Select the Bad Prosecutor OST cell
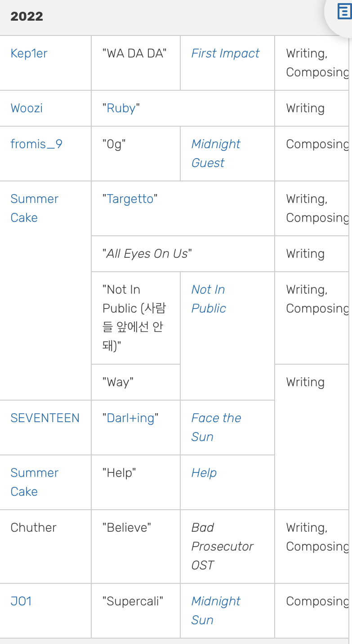This screenshot has height=644, width=352. (227, 547)
